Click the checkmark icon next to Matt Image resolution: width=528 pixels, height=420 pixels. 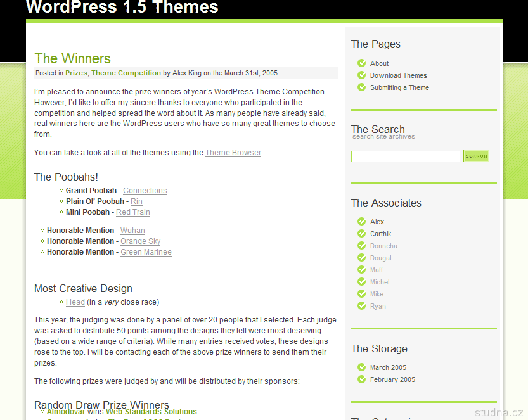click(x=362, y=270)
